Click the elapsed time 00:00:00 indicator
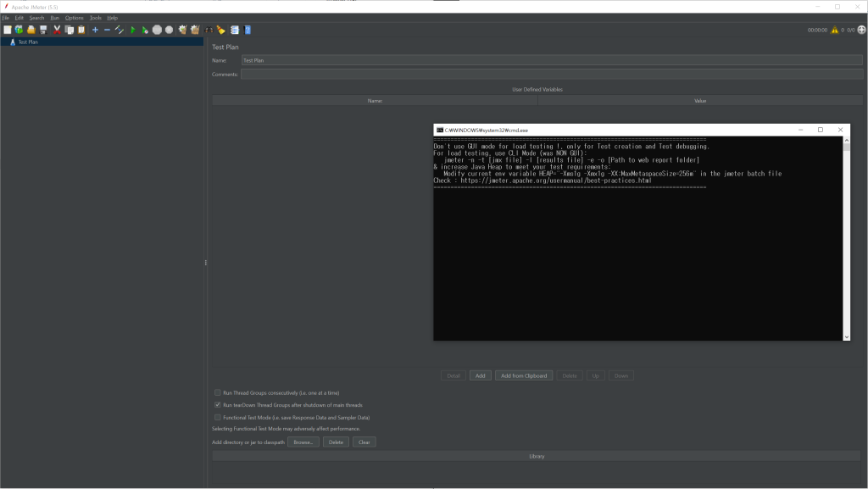 [x=817, y=30]
